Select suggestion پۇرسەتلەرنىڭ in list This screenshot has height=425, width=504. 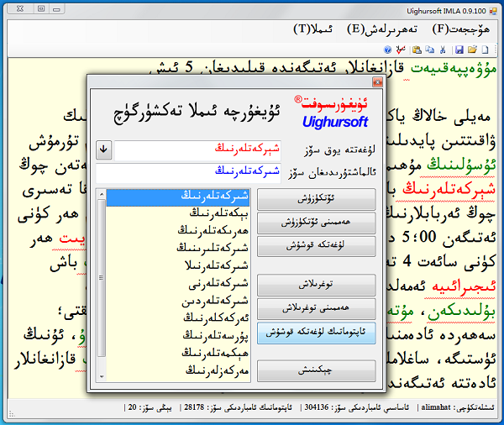(x=178, y=337)
